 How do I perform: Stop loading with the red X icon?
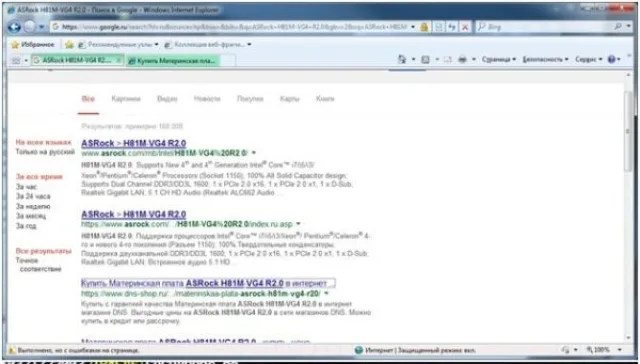pyautogui.click(x=465, y=27)
